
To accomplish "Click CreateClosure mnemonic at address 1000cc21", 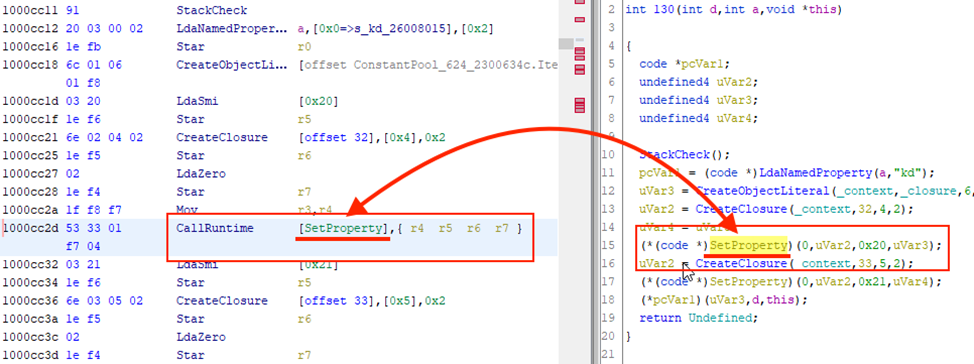I will [x=222, y=137].
